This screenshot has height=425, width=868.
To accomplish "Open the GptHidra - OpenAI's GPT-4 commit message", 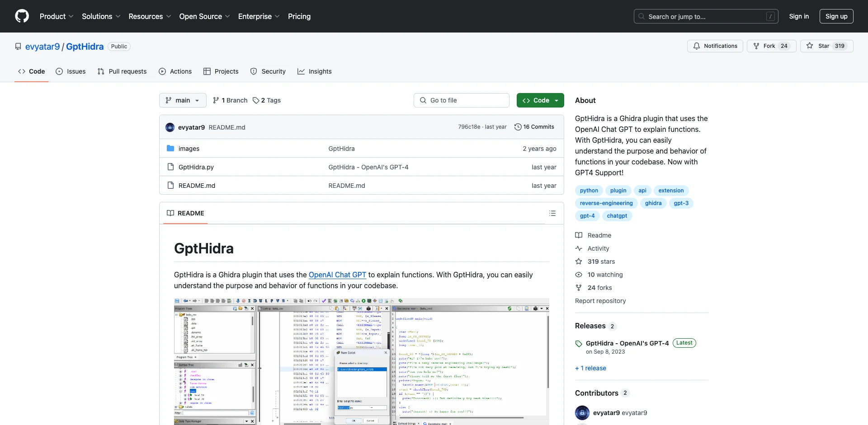I will (x=368, y=167).
